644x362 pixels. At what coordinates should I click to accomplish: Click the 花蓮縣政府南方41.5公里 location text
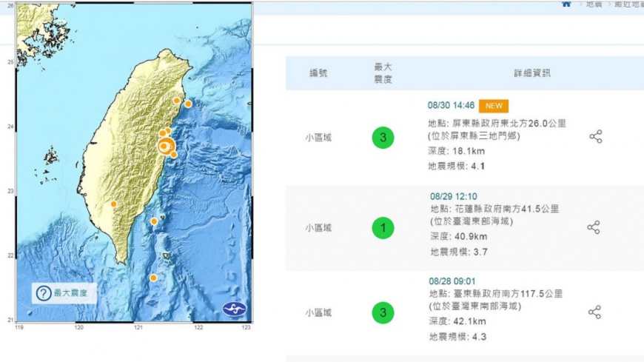point(506,209)
